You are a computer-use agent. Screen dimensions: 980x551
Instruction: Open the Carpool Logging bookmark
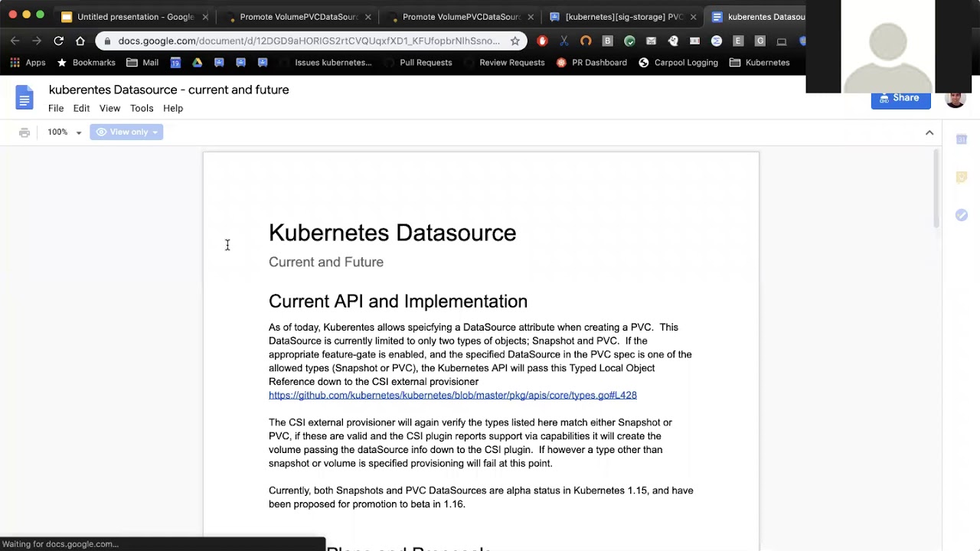tap(678, 63)
